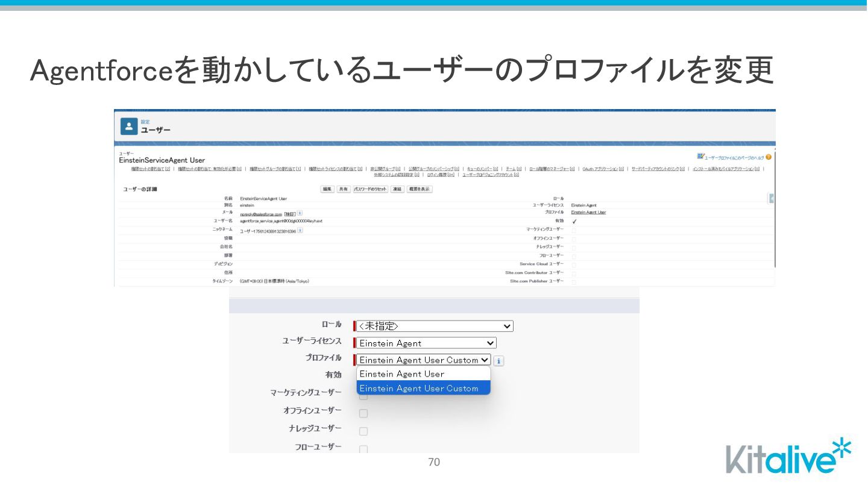Viewport: 868px width, 488px height.
Task: Toggle Service Cloud ユーザー checkbox
Action: coord(574,264)
